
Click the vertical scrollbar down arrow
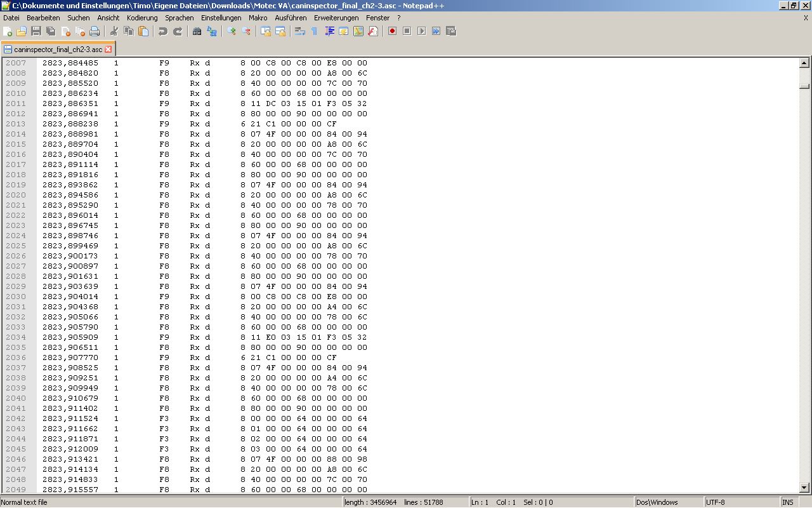click(x=804, y=488)
